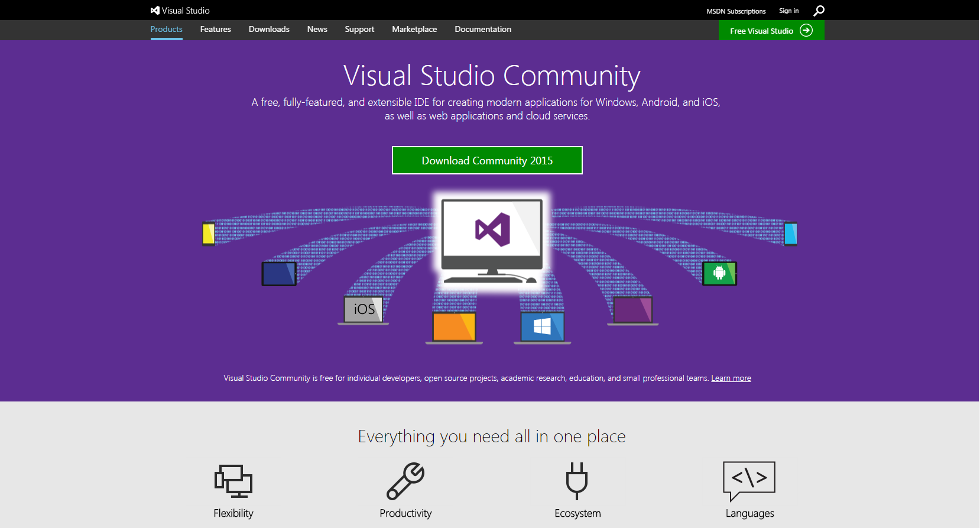Viewport: 980px width, 528px height.
Task: Click the central Visual Studio monitor graphic
Action: click(x=492, y=241)
